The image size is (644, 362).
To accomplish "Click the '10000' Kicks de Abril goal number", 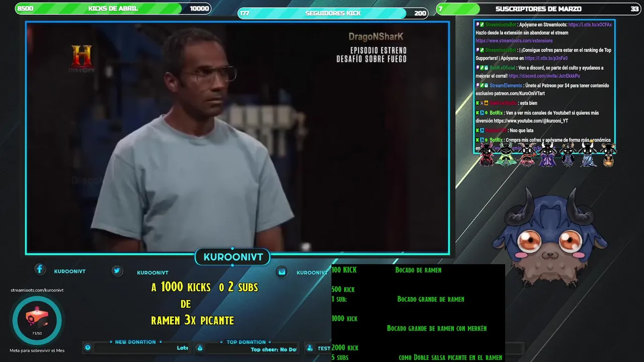I will click(x=199, y=9).
